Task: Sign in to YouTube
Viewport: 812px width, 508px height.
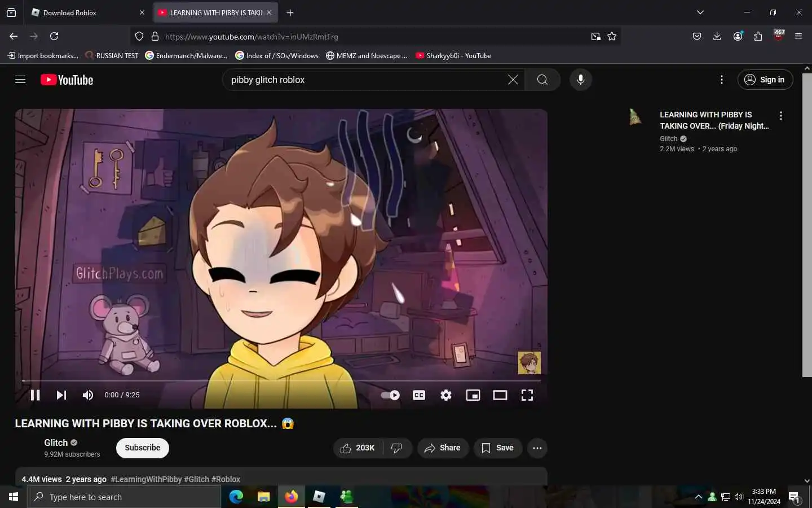Action: click(765, 80)
